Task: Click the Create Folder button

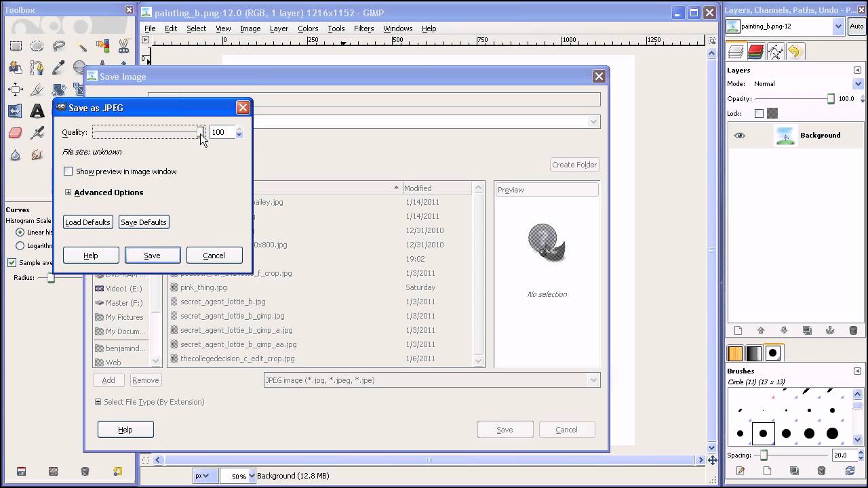Action: tap(574, 165)
